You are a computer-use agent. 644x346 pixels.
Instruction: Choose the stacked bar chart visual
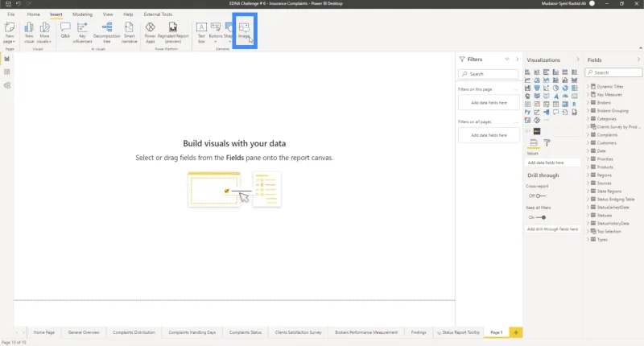[527, 72]
